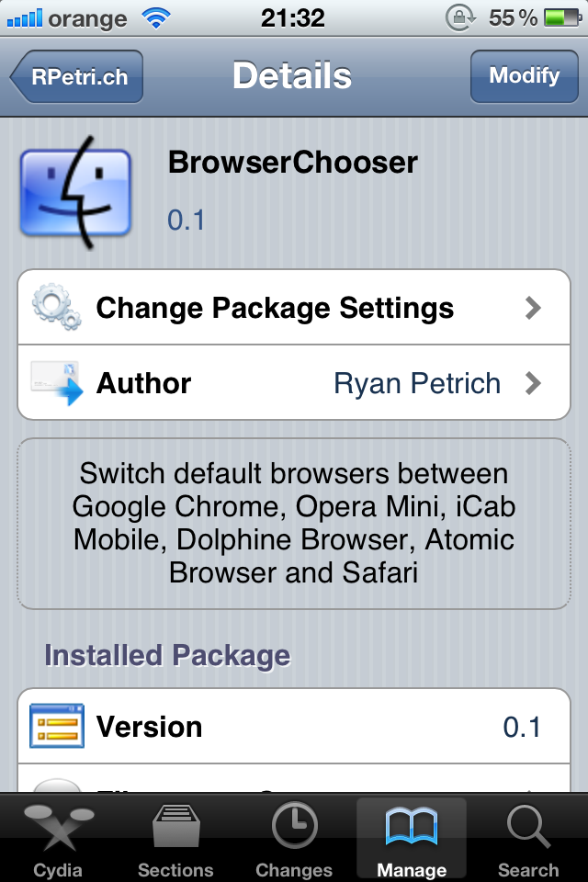588x882 pixels.
Task: Tap the Version list icon
Action: (57, 727)
